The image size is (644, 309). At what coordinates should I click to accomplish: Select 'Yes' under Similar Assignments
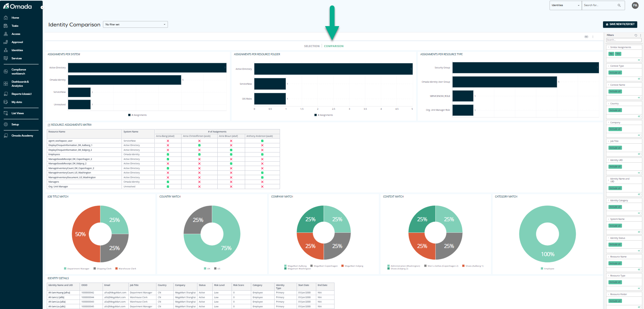click(x=618, y=54)
